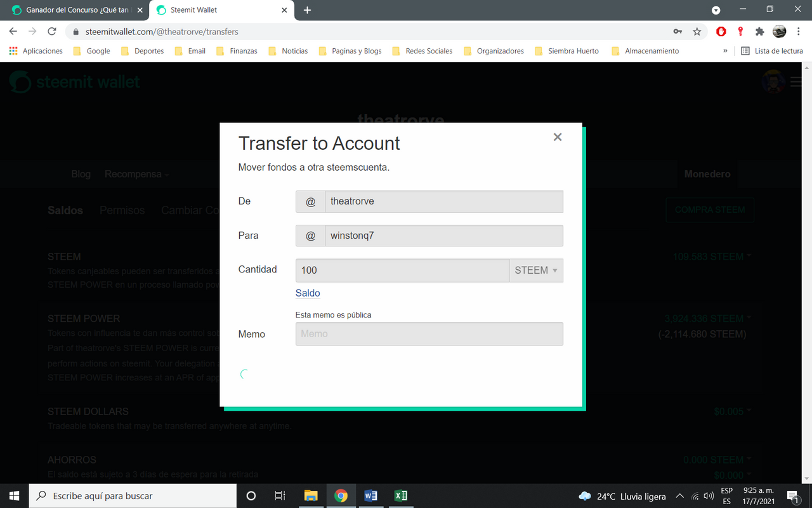Select the Permisos section

[122, 210]
